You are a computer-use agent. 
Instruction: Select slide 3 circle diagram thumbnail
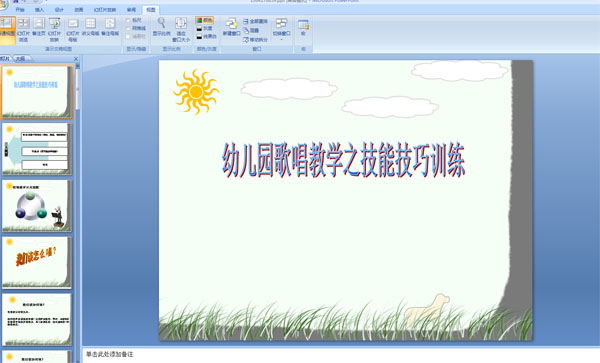tap(37, 206)
